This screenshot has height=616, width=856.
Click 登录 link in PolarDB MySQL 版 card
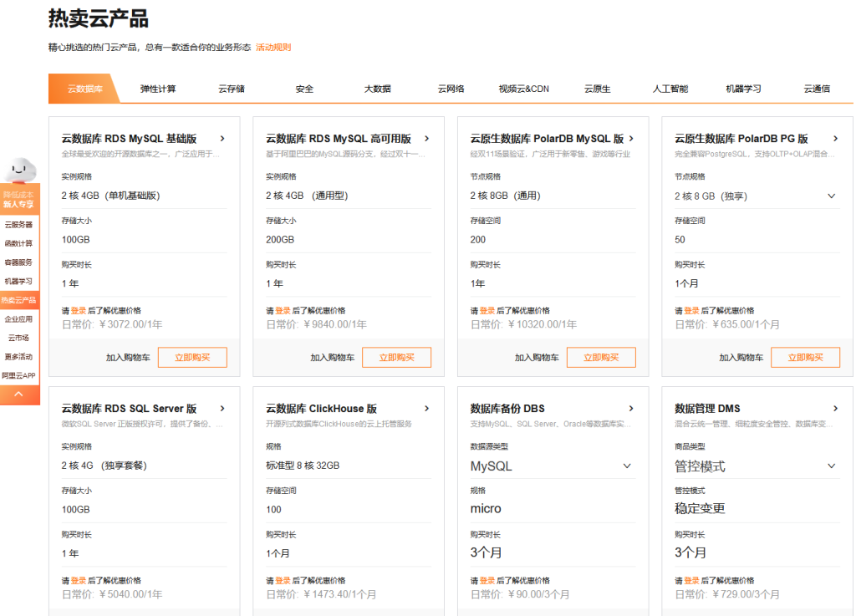487,310
